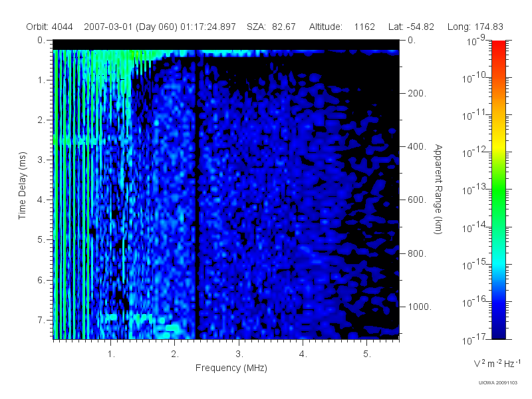Click the 800. apparent range tick label

pos(417,253)
